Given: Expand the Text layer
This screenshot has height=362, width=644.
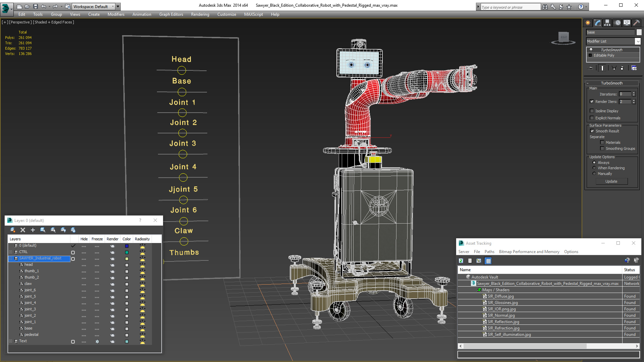Looking at the screenshot, I should (10, 341).
